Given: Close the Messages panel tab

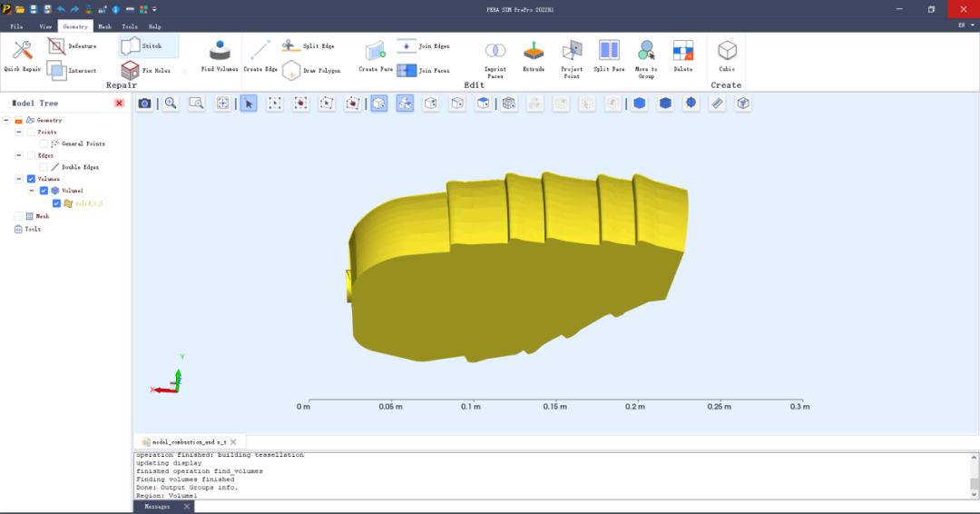Looking at the screenshot, I should pos(186,507).
